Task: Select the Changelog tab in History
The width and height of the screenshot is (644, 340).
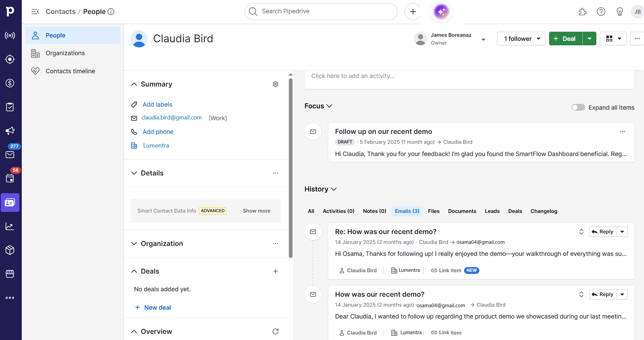Action: click(x=544, y=211)
